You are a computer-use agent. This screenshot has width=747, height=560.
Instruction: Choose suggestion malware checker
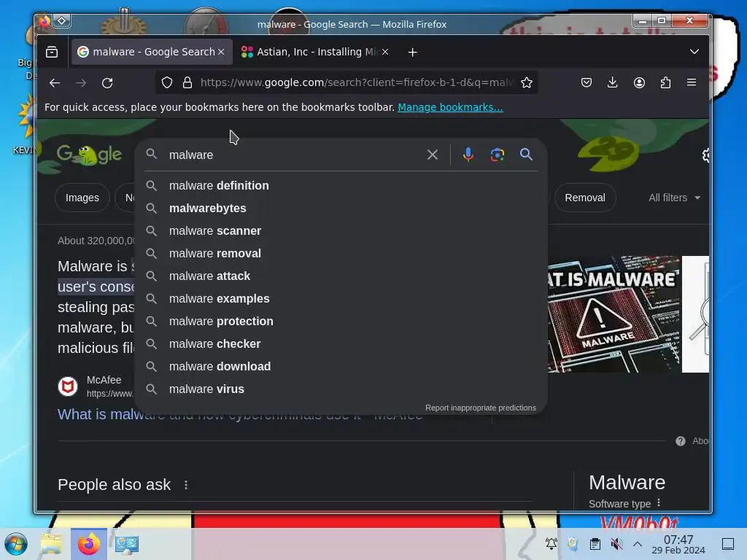tap(341, 344)
